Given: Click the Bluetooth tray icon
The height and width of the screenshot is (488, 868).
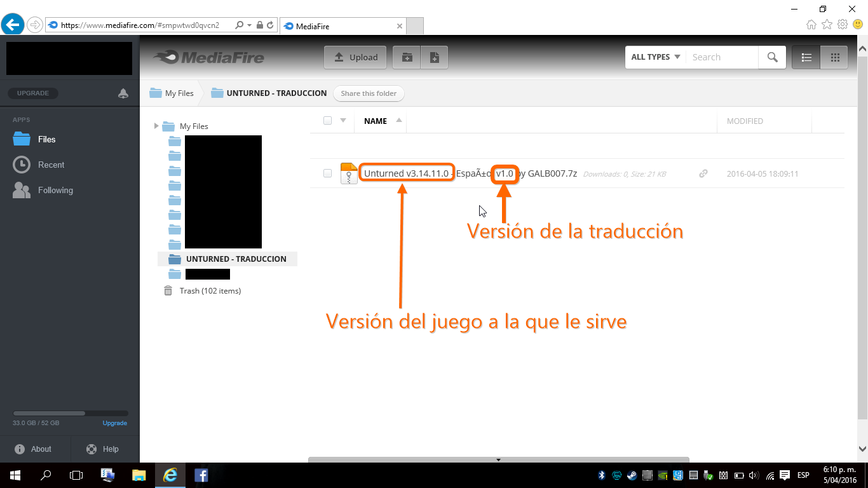Looking at the screenshot, I should 602,475.
